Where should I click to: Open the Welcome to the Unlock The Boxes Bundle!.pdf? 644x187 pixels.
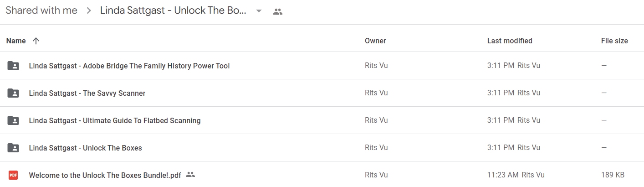click(x=105, y=175)
